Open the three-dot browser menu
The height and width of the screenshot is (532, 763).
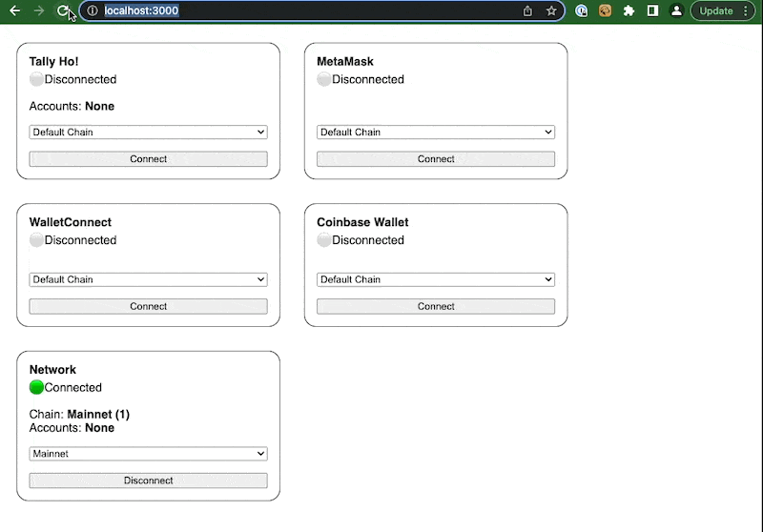click(746, 10)
